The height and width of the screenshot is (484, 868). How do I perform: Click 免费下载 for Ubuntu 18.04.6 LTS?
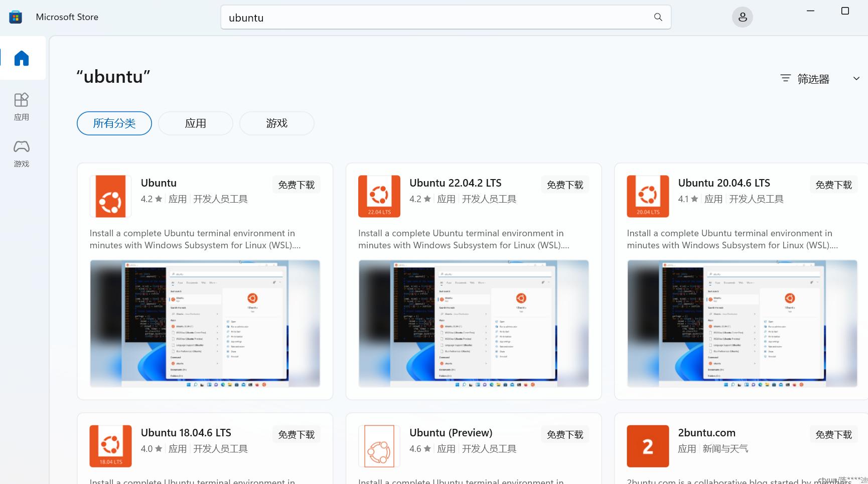297,434
